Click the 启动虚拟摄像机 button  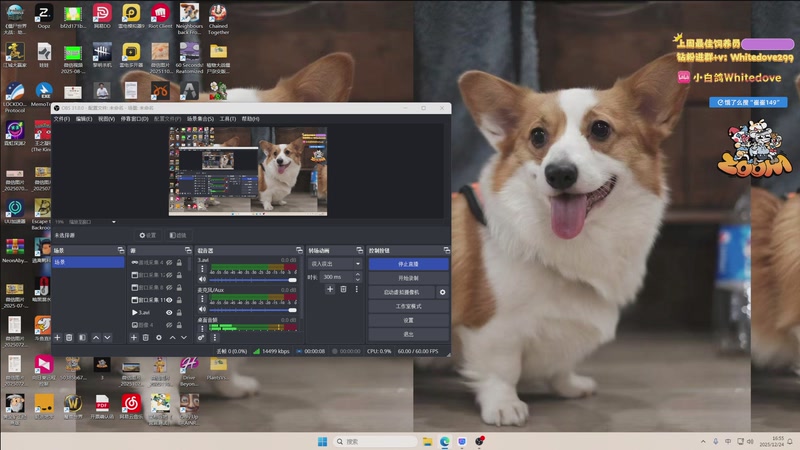402,292
